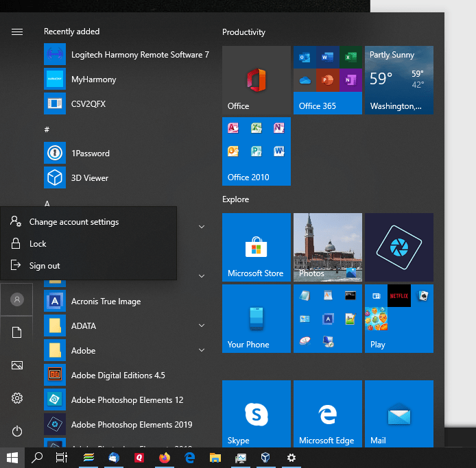476x468 pixels.
Task: Open Task View on the taskbar
Action: 62,458
